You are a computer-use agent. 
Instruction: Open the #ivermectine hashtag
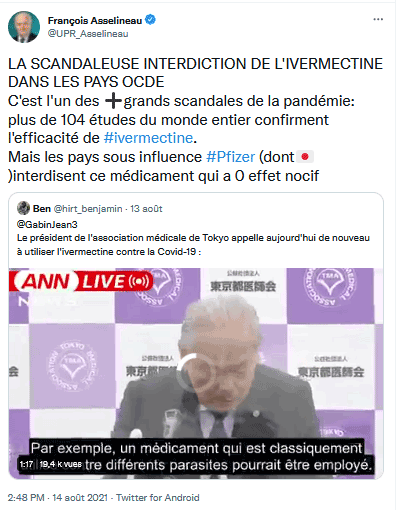tap(148, 138)
